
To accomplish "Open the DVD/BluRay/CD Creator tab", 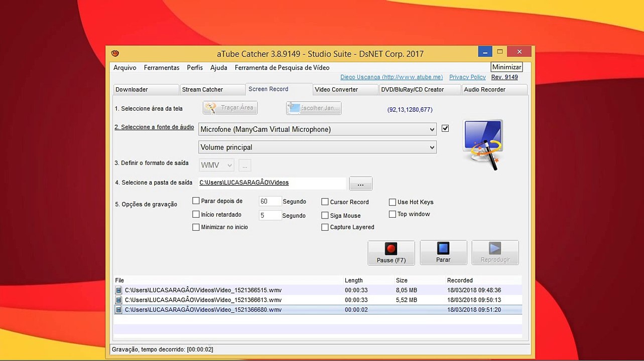I will (420, 90).
